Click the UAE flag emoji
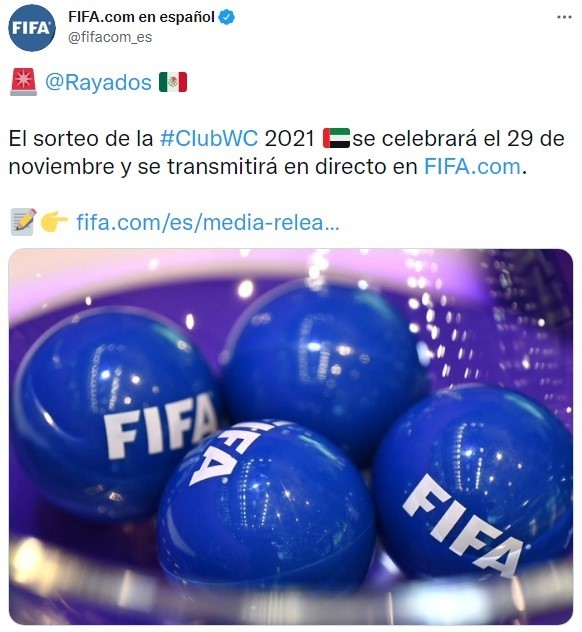 click(x=337, y=138)
